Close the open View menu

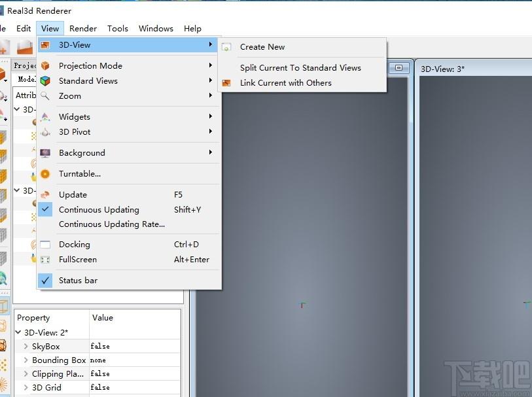50,29
